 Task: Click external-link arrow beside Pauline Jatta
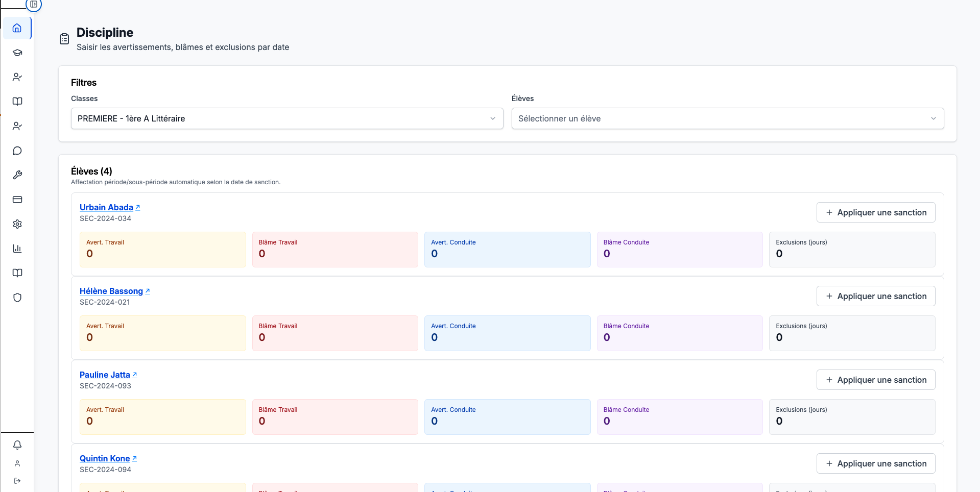tap(135, 375)
